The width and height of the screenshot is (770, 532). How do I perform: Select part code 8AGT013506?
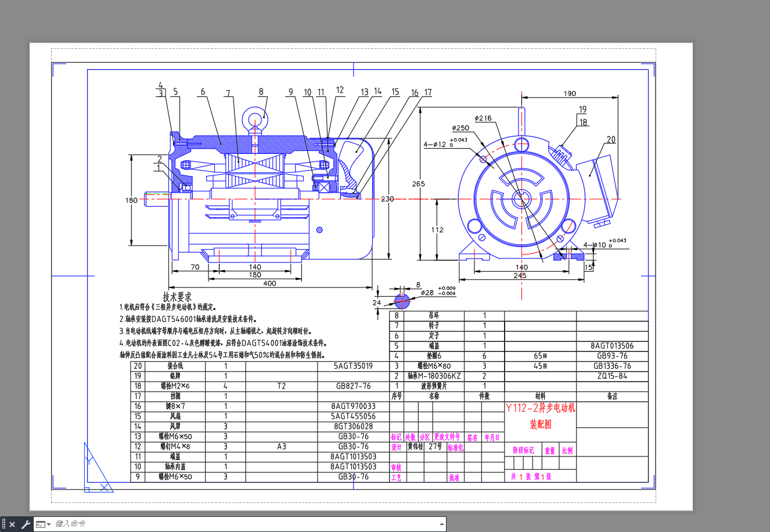(612, 346)
